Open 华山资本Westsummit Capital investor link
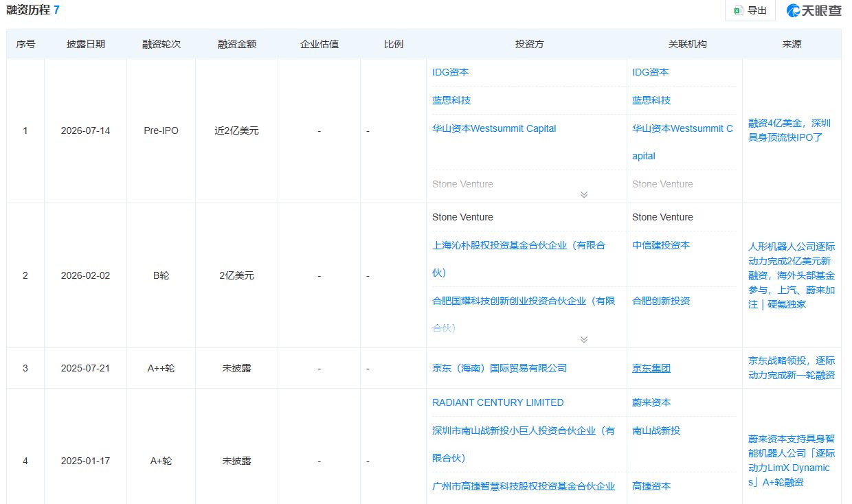 494,128
